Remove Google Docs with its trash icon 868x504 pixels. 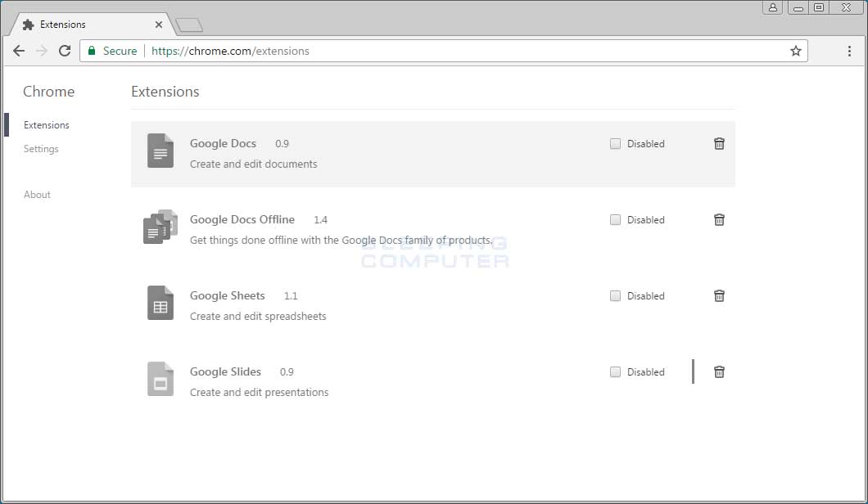coord(719,144)
